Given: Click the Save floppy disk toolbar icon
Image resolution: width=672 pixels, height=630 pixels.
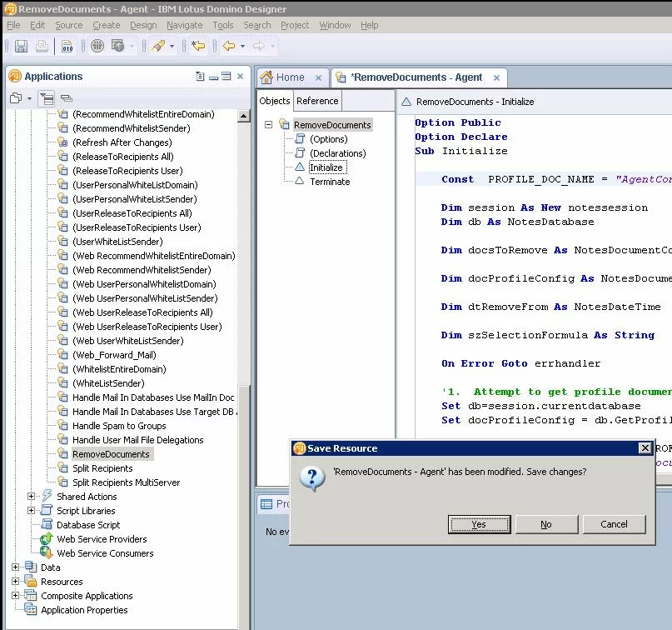Looking at the screenshot, I should point(21,46).
